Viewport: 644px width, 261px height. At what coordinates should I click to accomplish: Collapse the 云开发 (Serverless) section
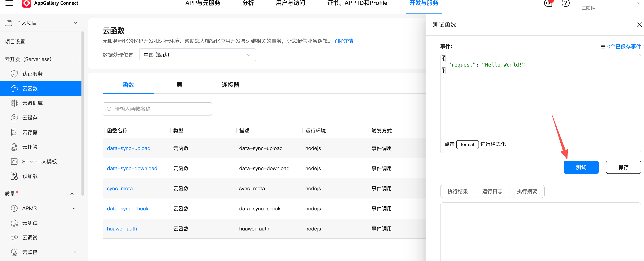[x=72, y=59]
